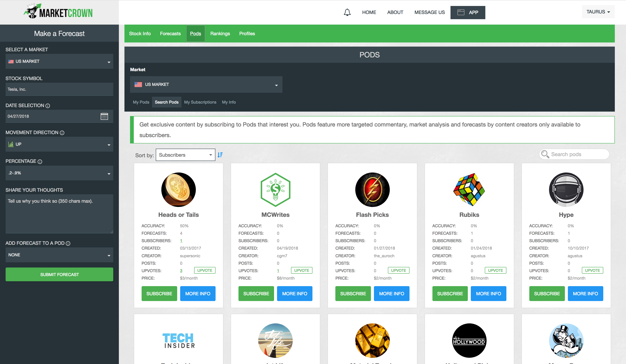The height and width of the screenshot is (364, 626).
Task: Click the Movement Direction info icon
Action: 62,133
